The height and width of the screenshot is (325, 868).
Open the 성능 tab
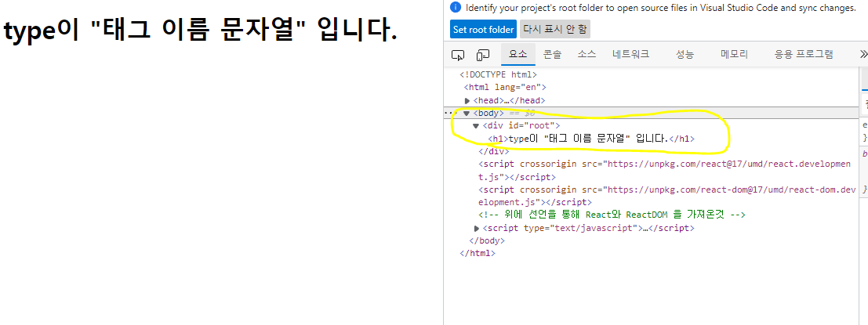pos(685,54)
